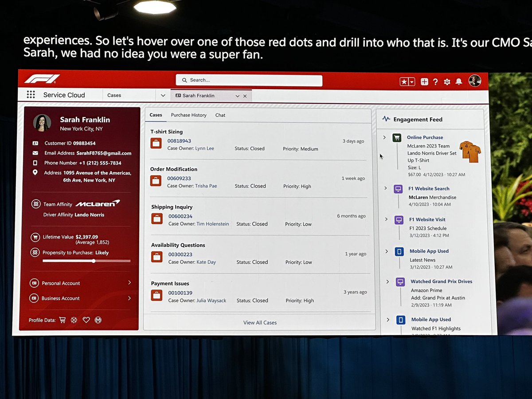
Task: Open the Sarah Franklin tab dropdown arrow
Action: click(238, 96)
